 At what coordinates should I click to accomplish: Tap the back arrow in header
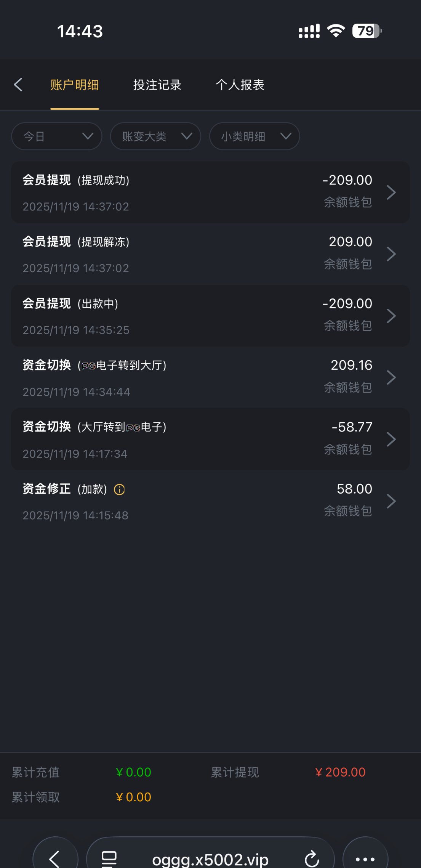coord(18,85)
